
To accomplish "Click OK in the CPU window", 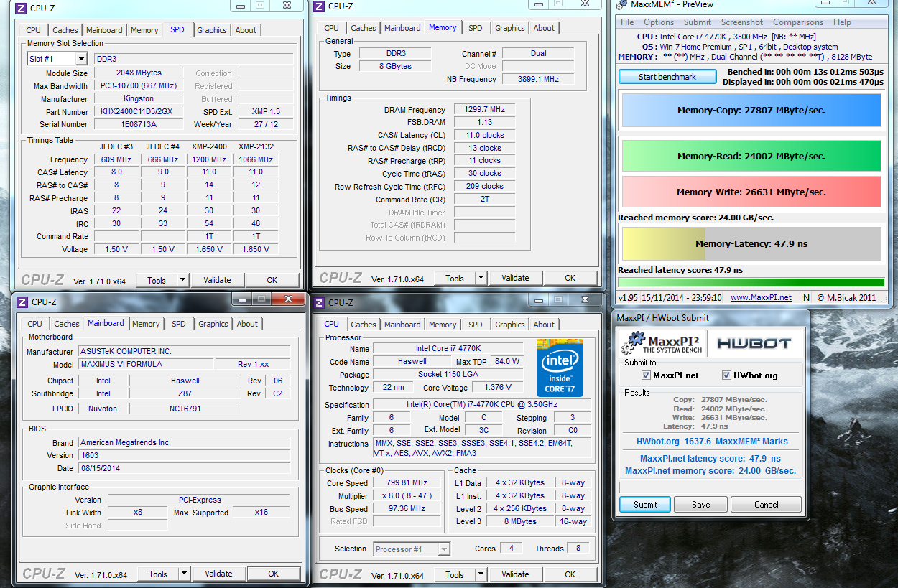I will (x=570, y=574).
